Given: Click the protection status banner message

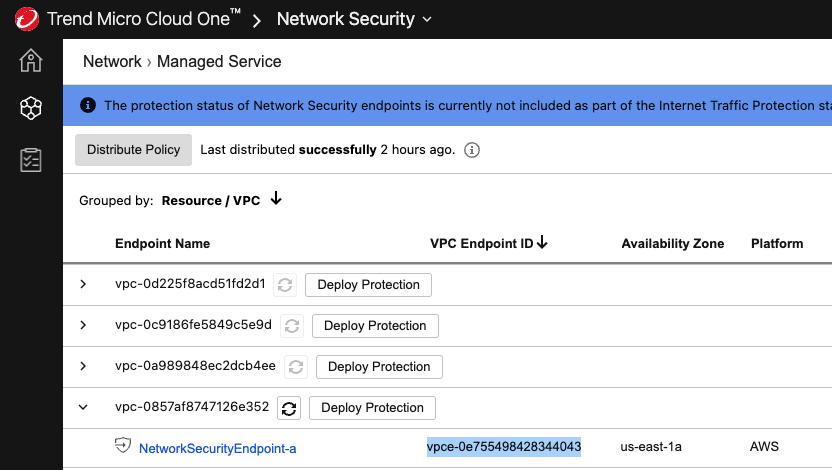Looking at the screenshot, I should [468, 106].
